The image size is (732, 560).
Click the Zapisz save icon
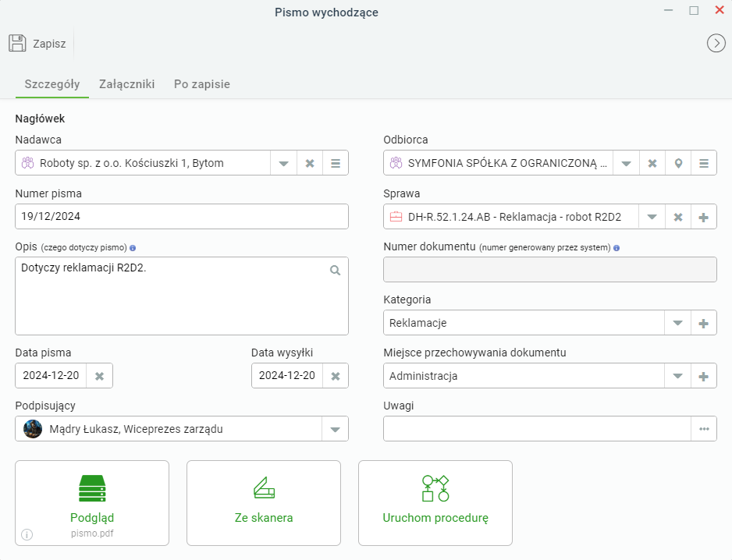click(17, 43)
